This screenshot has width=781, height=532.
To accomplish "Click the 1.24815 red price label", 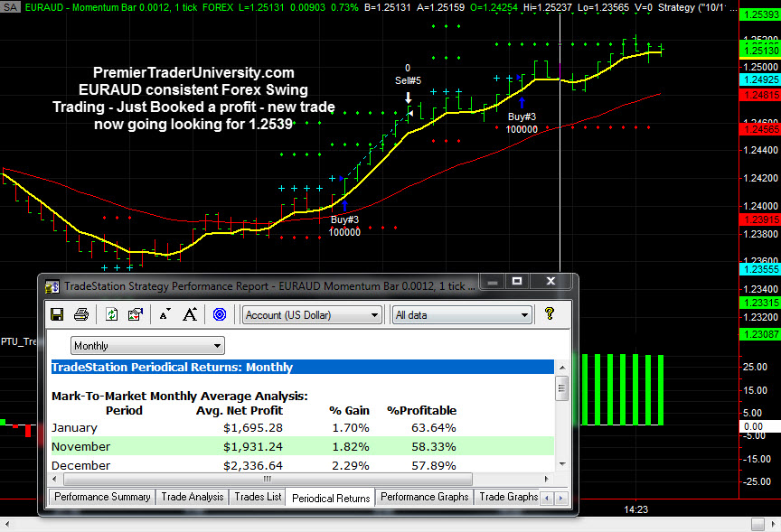I will coord(760,95).
